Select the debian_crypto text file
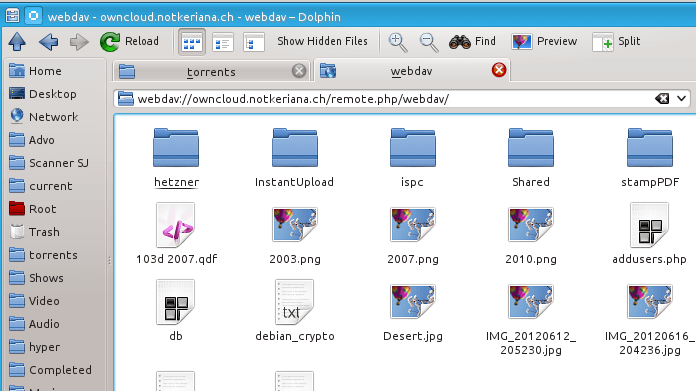Image resolution: width=696 pixels, height=391 pixels. pyautogui.click(x=295, y=311)
